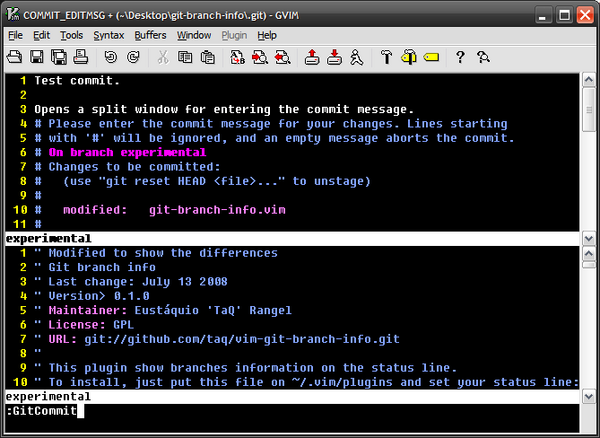Click the Print toolbar icon
The height and width of the screenshot is (438, 600).
(x=81, y=57)
